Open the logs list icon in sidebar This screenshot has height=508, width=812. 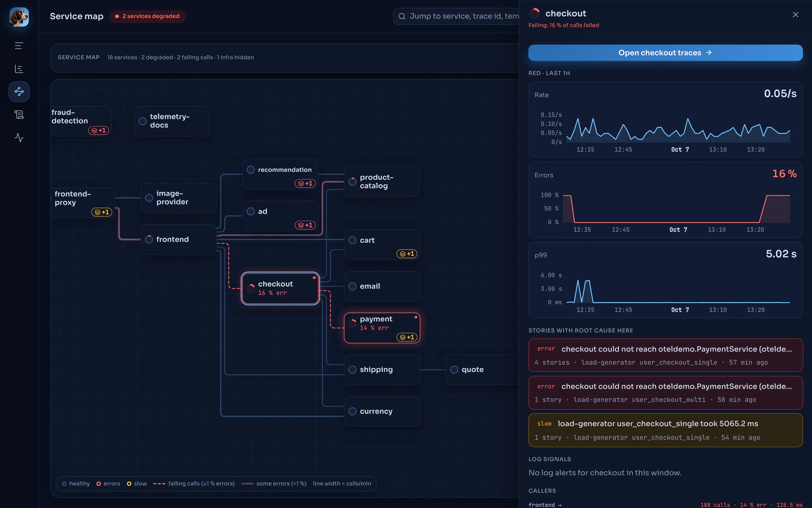point(19,115)
